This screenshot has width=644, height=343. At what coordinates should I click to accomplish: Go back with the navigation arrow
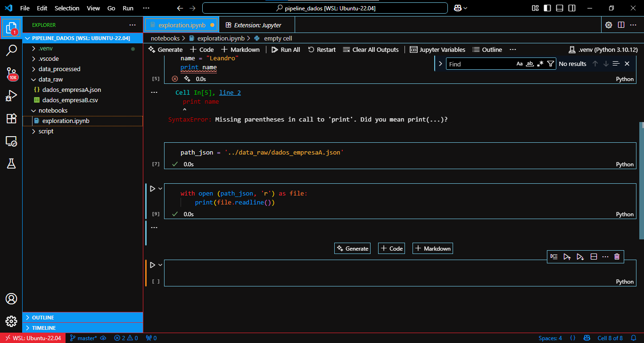180,8
